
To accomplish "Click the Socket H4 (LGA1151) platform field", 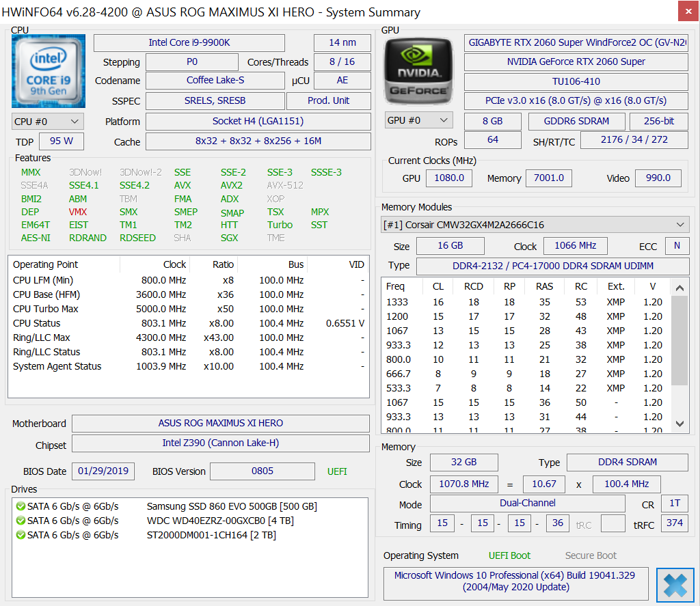I will [x=258, y=122].
